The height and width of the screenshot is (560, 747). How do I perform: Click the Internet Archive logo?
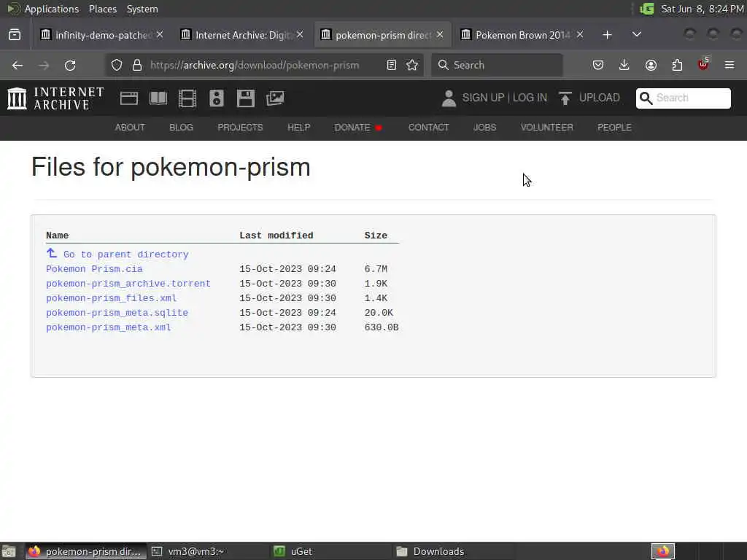(55, 98)
